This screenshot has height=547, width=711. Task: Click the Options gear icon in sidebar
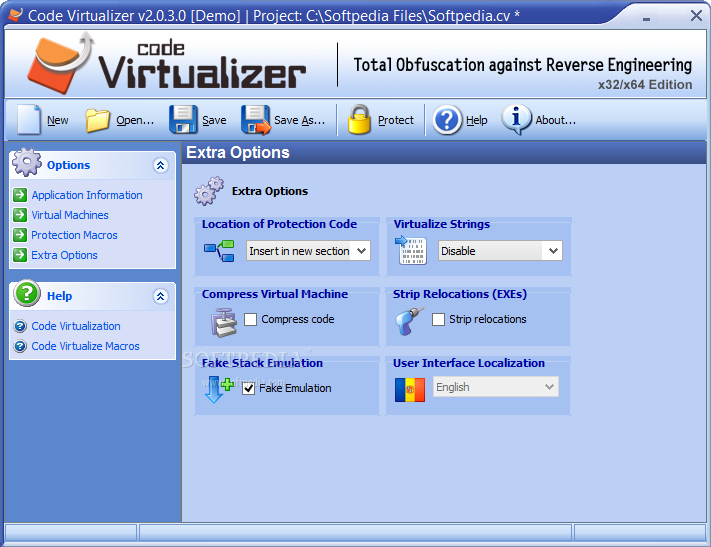[27, 162]
